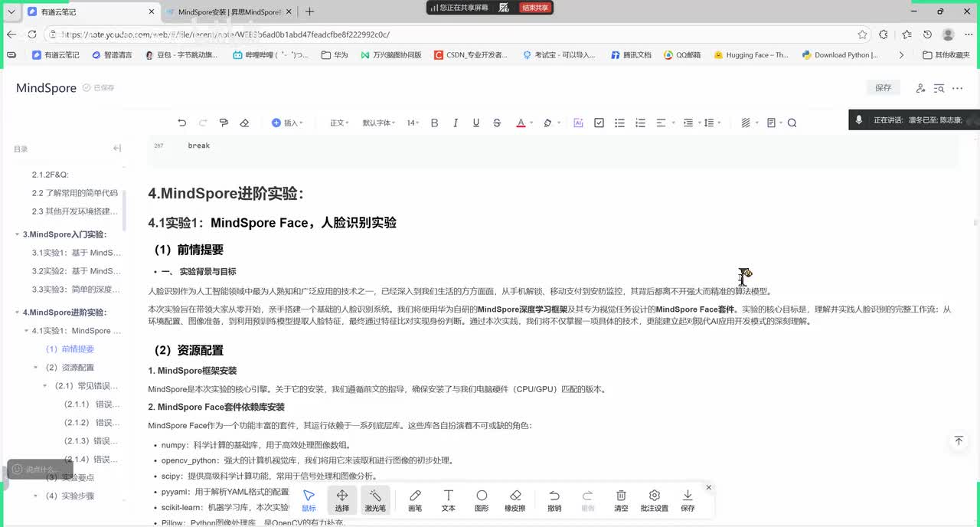The width and height of the screenshot is (980, 527).
Task: Pick the Pen drawing tool
Action: [415, 500]
